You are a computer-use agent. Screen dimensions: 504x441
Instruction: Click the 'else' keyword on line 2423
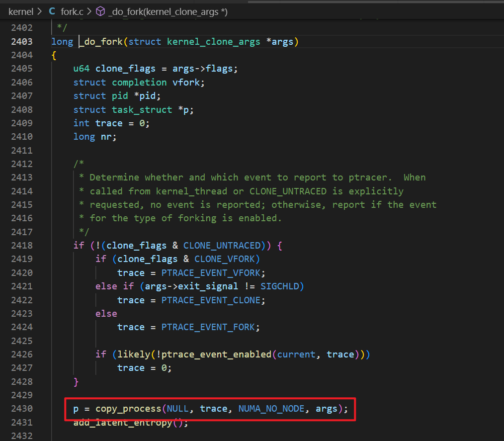106,314
